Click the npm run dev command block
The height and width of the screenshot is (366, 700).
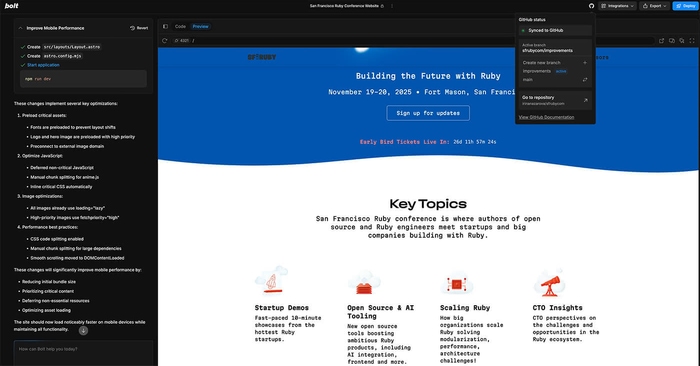point(83,79)
